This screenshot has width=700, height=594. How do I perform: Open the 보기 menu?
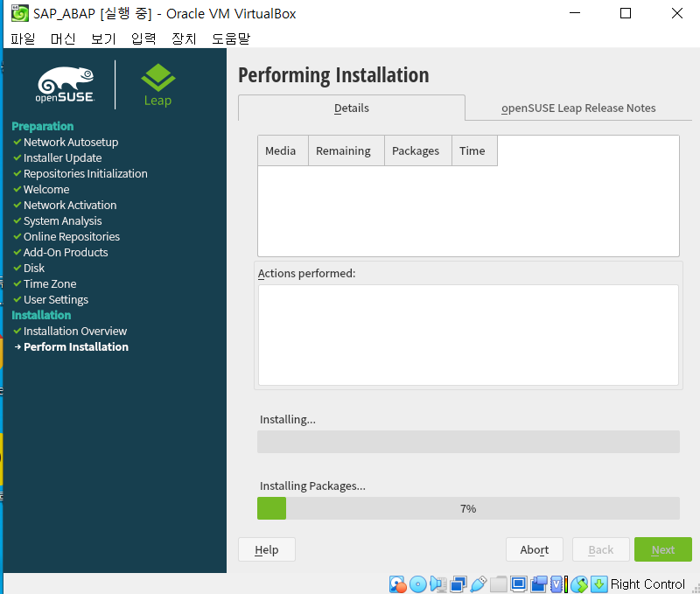click(x=103, y=38)
